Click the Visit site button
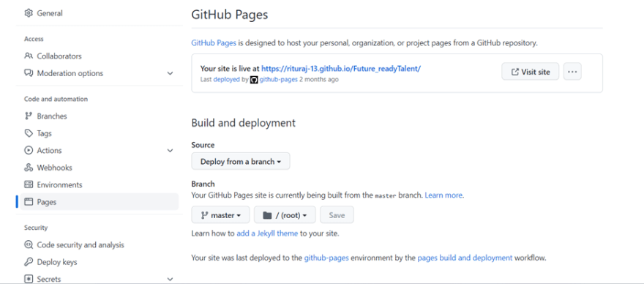 pos(531,72)
